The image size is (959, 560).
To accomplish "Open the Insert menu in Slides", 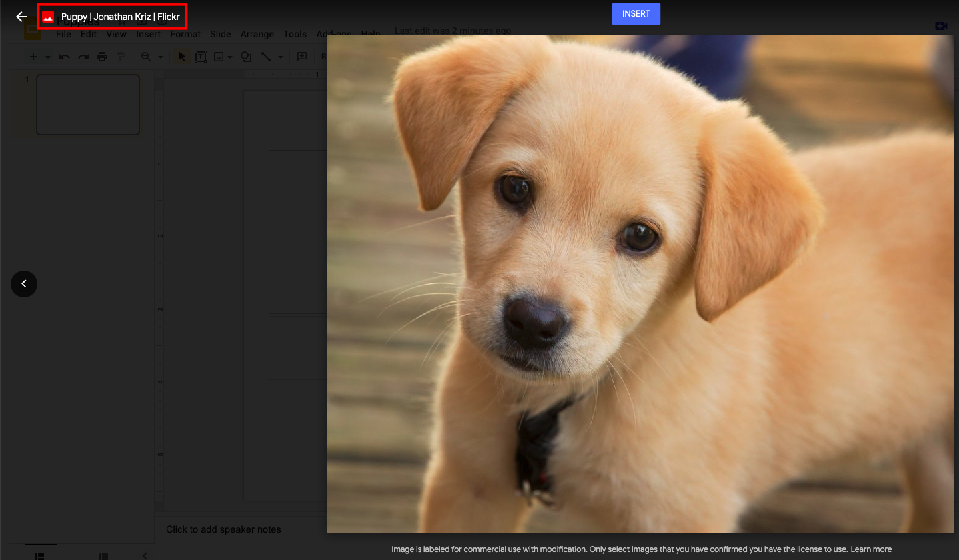I will 149,35.
